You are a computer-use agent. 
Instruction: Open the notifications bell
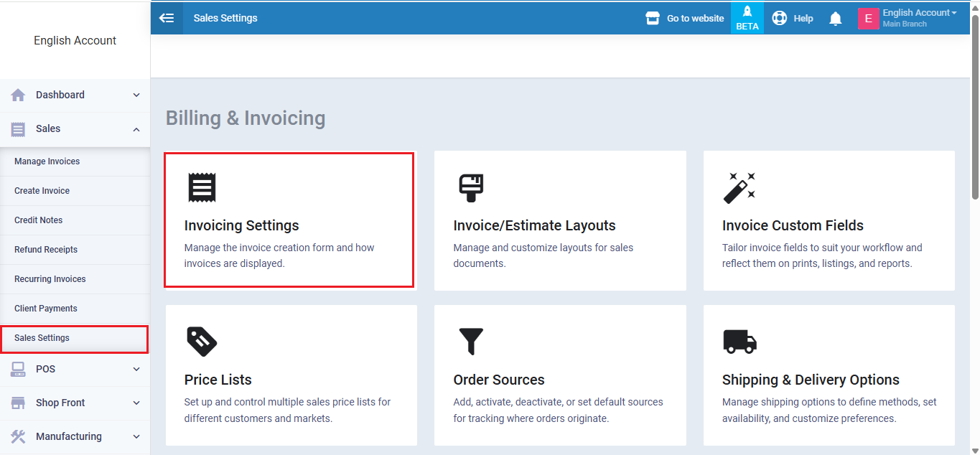point(835,19)
